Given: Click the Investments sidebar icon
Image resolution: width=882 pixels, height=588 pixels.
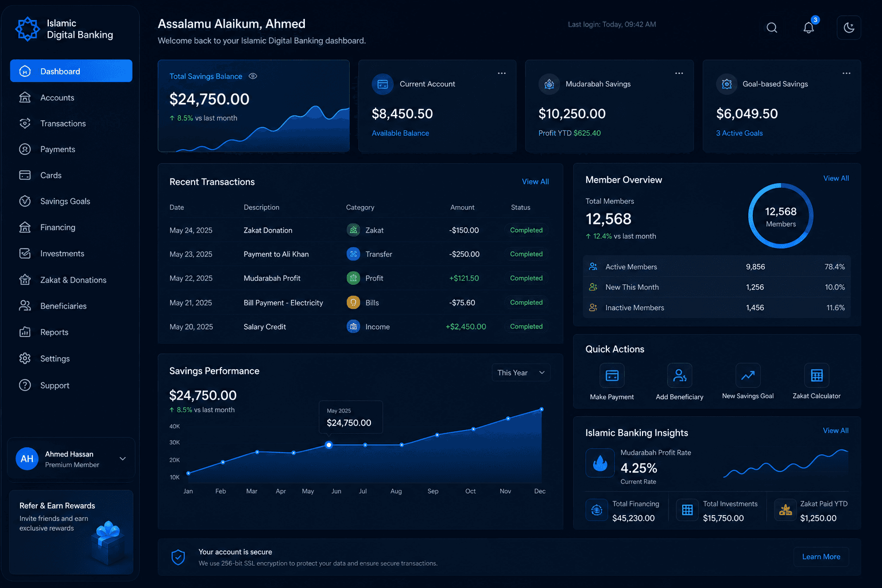Looking at the screenshot, I should 25,253.
